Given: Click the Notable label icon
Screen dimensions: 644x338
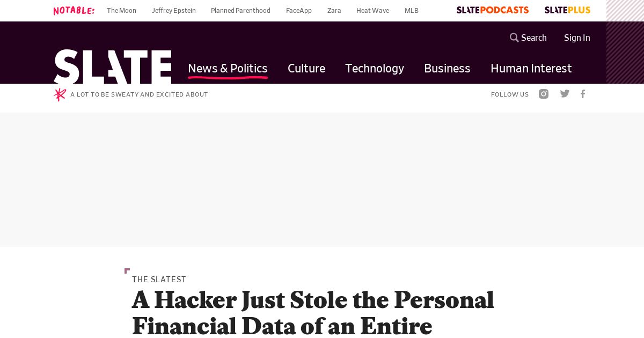Looking at the screenshot, I should (x=74, y=10).
